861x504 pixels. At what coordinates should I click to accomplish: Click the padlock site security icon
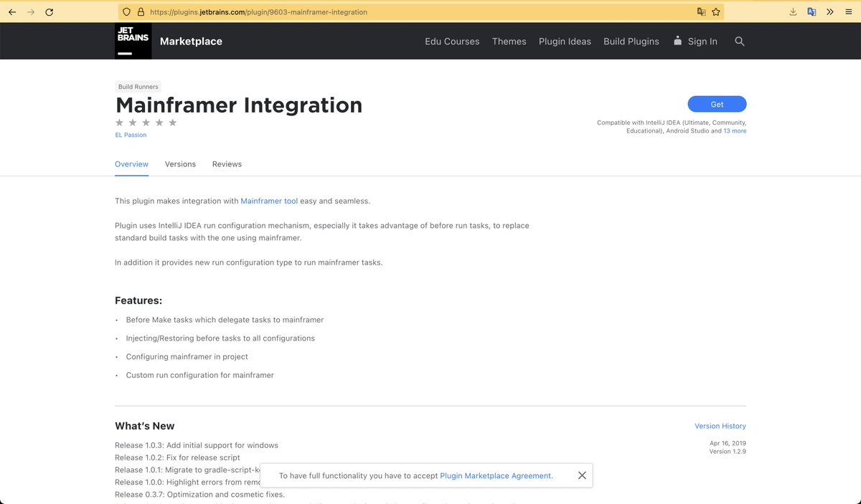pos(141,12)
